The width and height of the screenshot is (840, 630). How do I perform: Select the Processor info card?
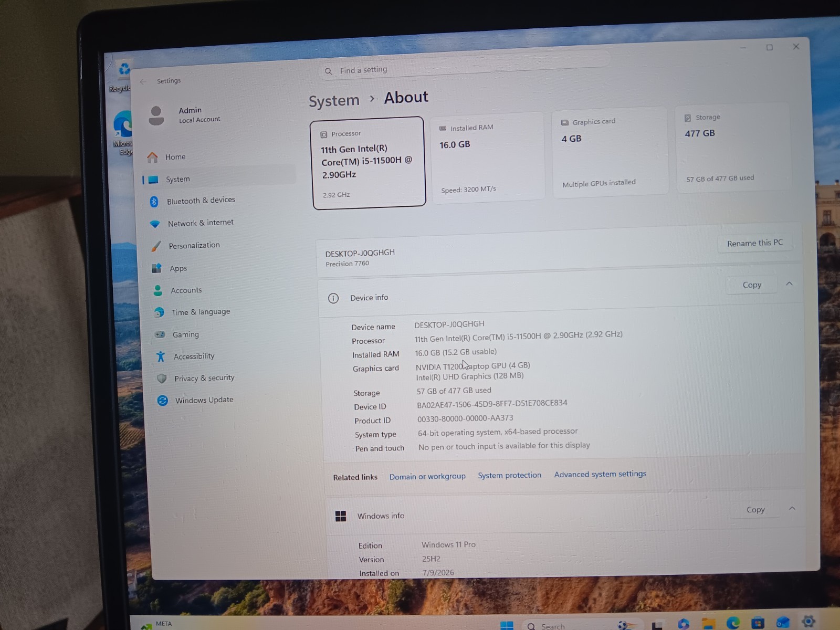point(368,163)
